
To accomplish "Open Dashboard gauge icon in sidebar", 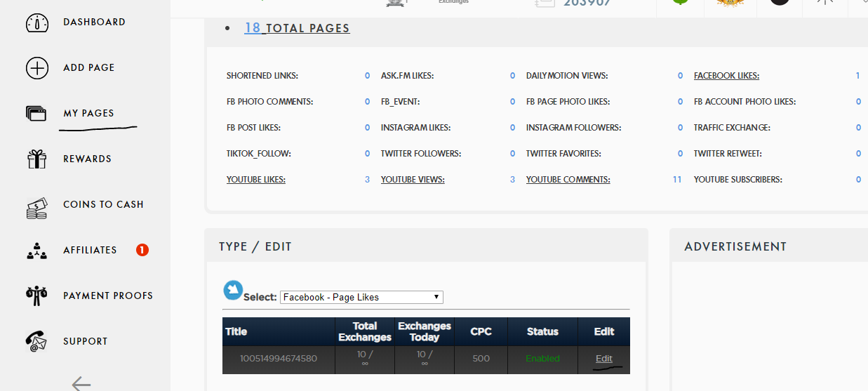I will pyautogui.click(x=37, y=22).
